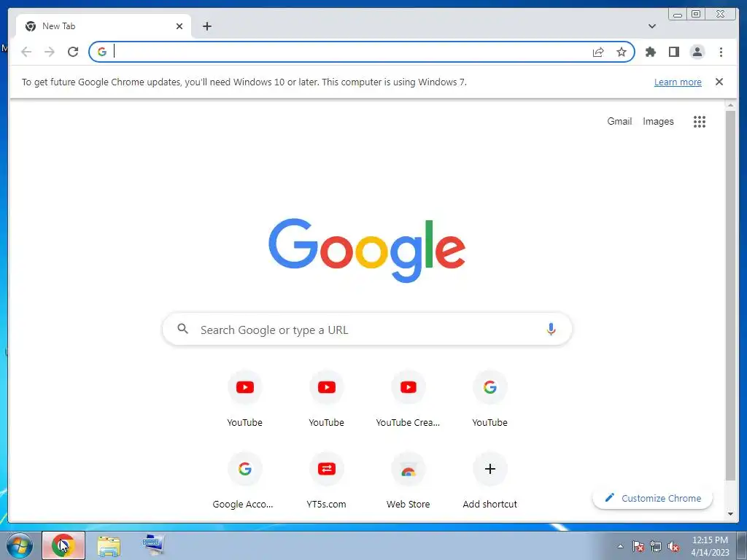
Task: Click the browser back arrow
Action: (x=26, y=52)
